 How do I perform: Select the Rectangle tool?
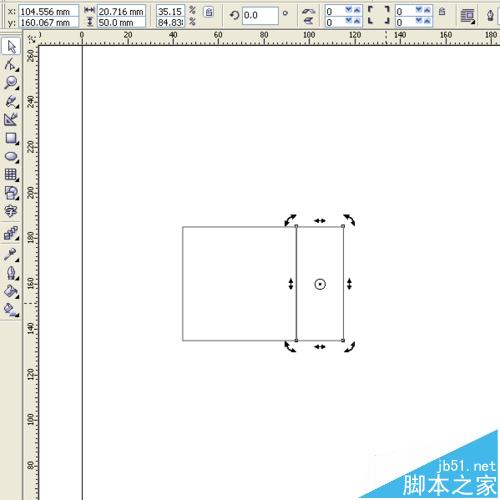click(11, 138)
